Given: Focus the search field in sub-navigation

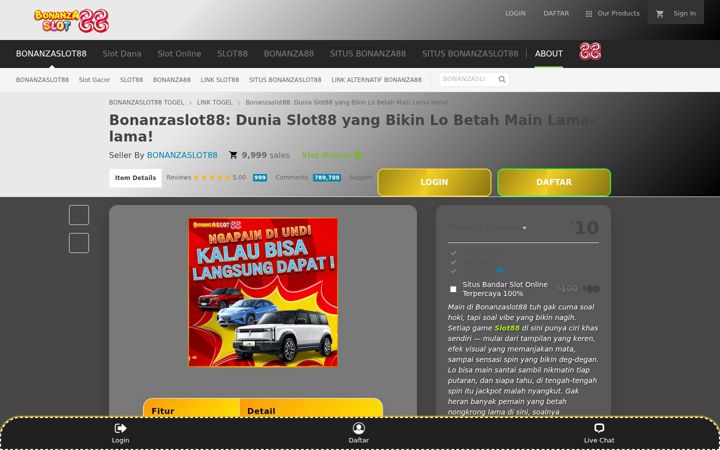Looking at the screenshot, I should (467, 79).
